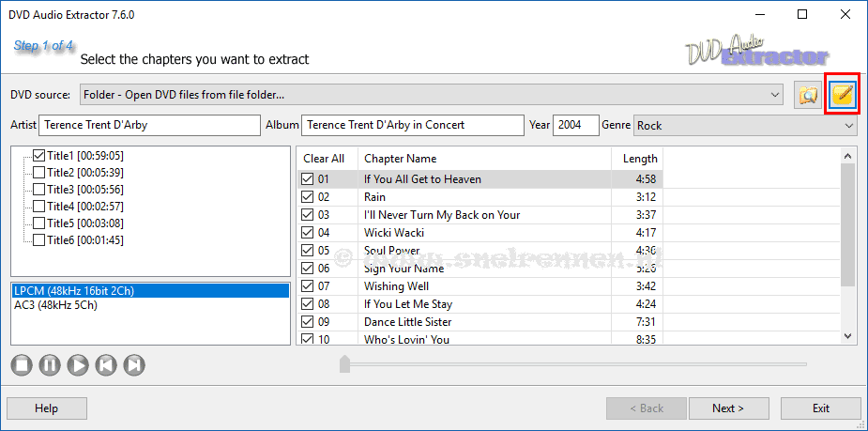The height and width of the screenshot is (431, 868).
Task: Uncheck chapter 03 checkbox
Action: click(x=307, y=215)
